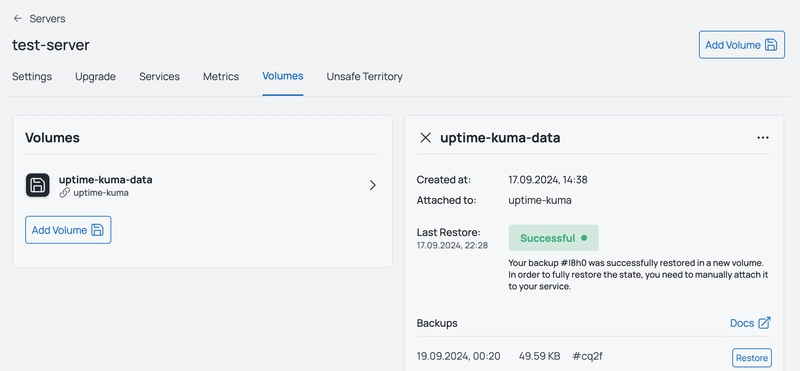Viewport: 800px width, 371px height.
Task: Select the Volumes tab
Action: tap(283, 76)
